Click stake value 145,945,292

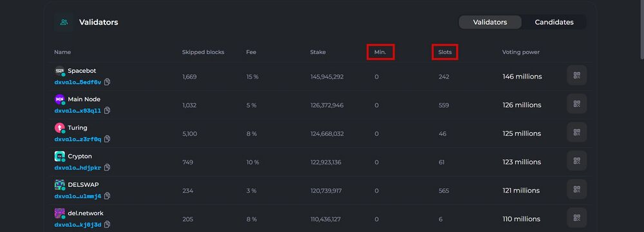point(327,77)
